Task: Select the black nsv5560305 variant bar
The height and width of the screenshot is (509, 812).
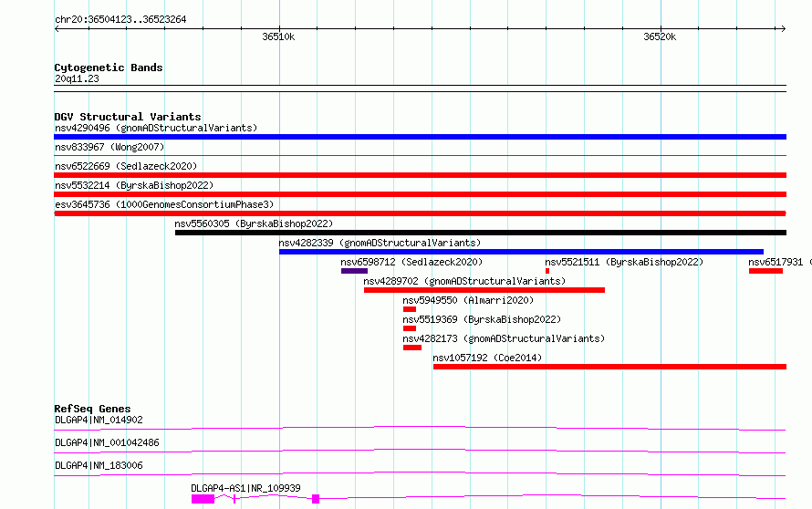Action: coord(481,233)
